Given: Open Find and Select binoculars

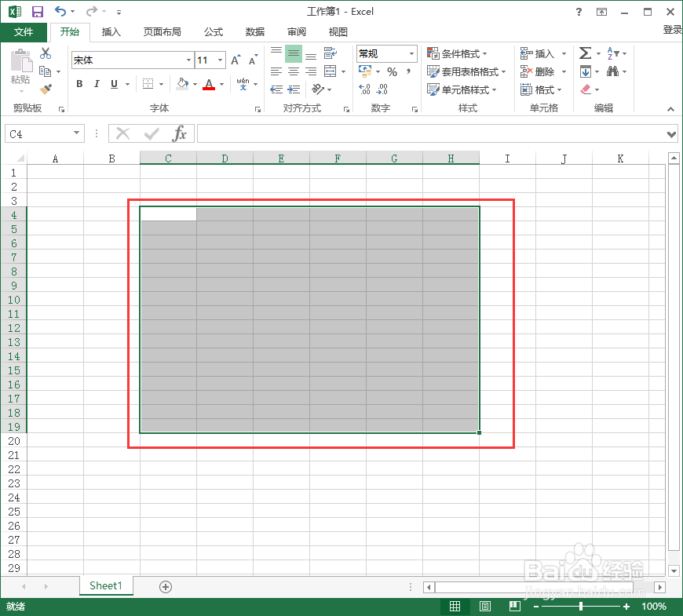Looking at the screenshot, I should pos(613,71).
